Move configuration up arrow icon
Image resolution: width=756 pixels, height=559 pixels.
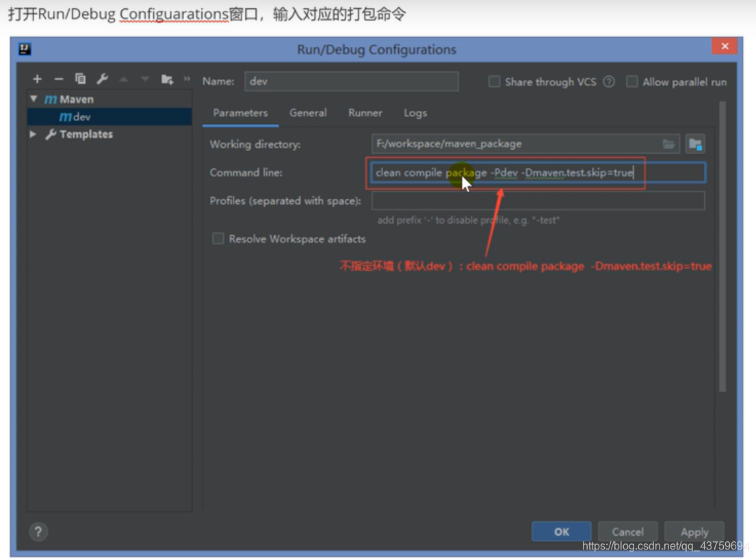tap(124, 79)
